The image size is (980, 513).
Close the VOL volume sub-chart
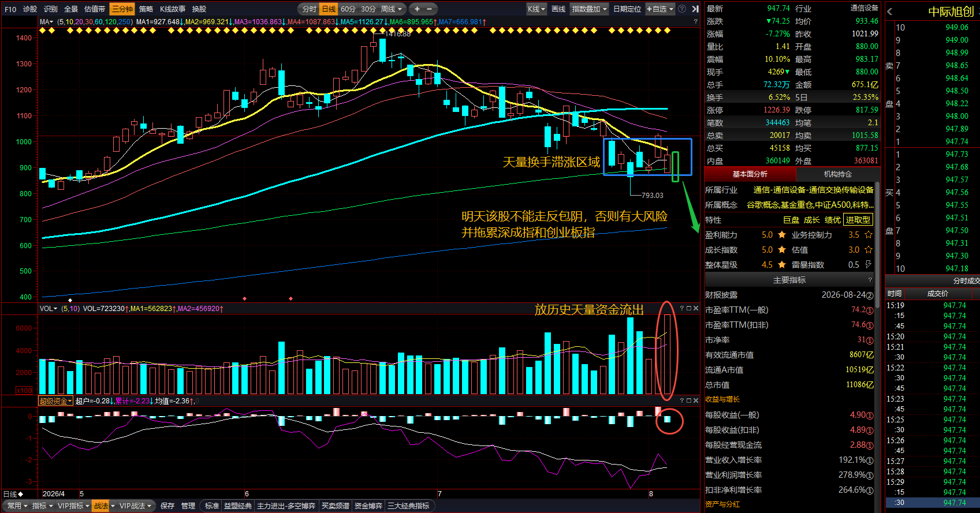click(696, 309)
